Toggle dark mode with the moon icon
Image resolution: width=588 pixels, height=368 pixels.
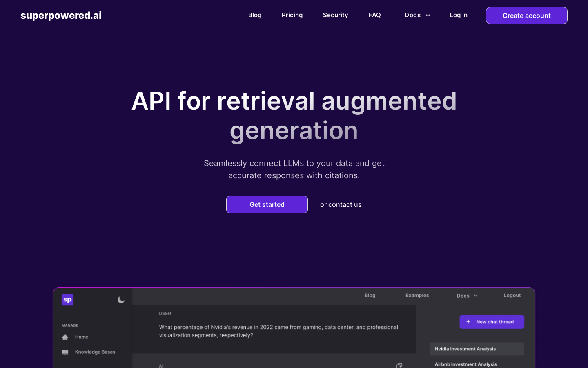(x=121, y=300)
